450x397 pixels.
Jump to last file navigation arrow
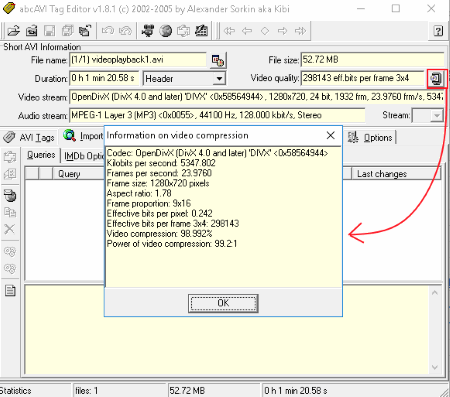click(x=300, y=31)
